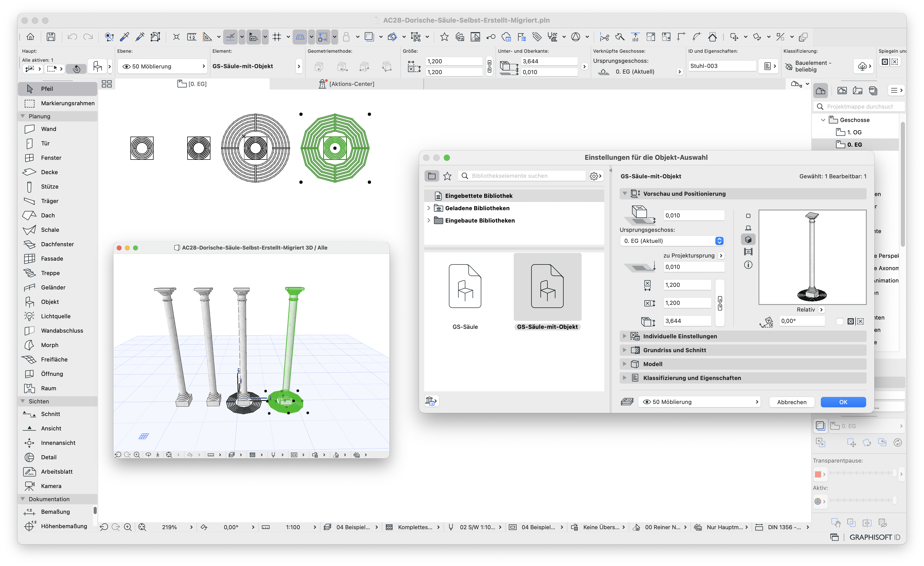The image size is (924, 566).
Task: Click Abbrechen to cancel the dialog
Action: point(792,402)
